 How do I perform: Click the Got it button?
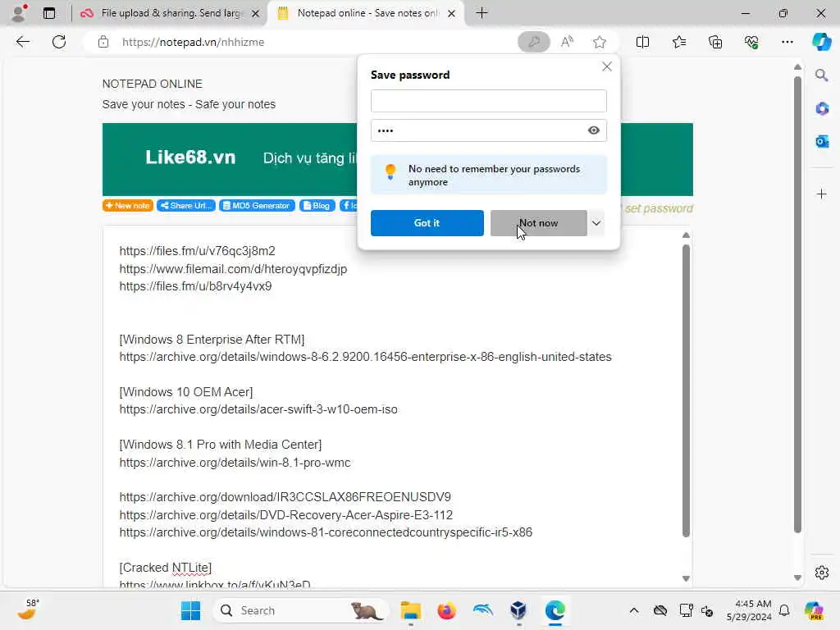click(x=427, y=223)
